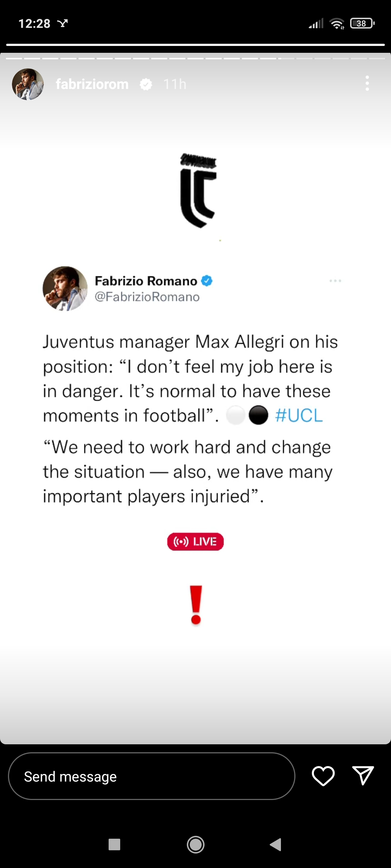391x868 pixels.
Task: Tap the verified badge beside fabriziorom
Action: [146, 85]
